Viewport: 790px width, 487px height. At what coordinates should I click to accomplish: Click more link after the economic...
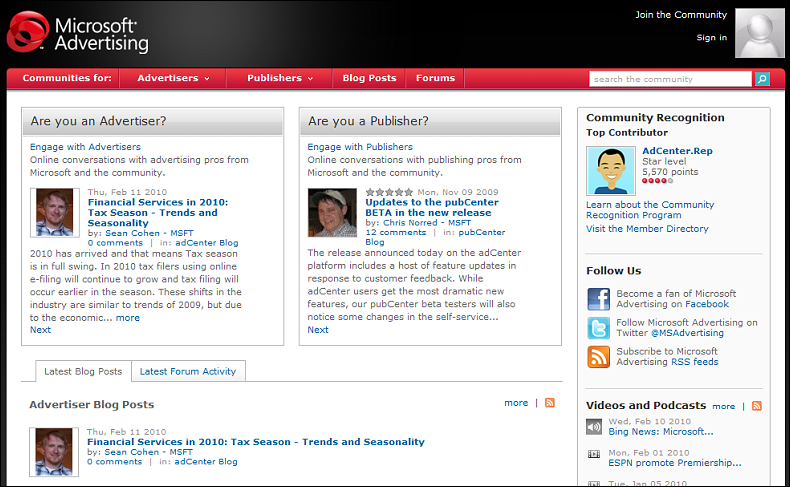[127, 318]
